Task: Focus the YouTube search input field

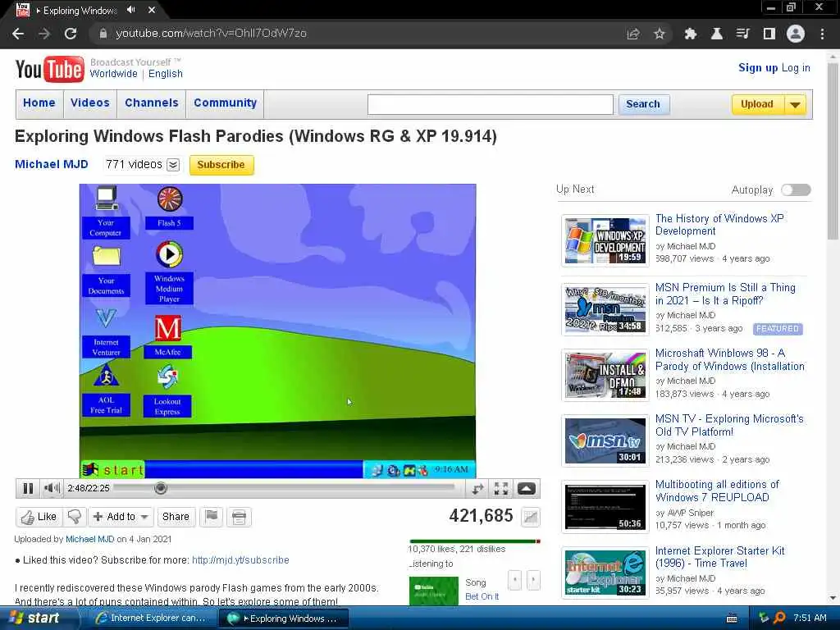Action: tap(491, 104)
